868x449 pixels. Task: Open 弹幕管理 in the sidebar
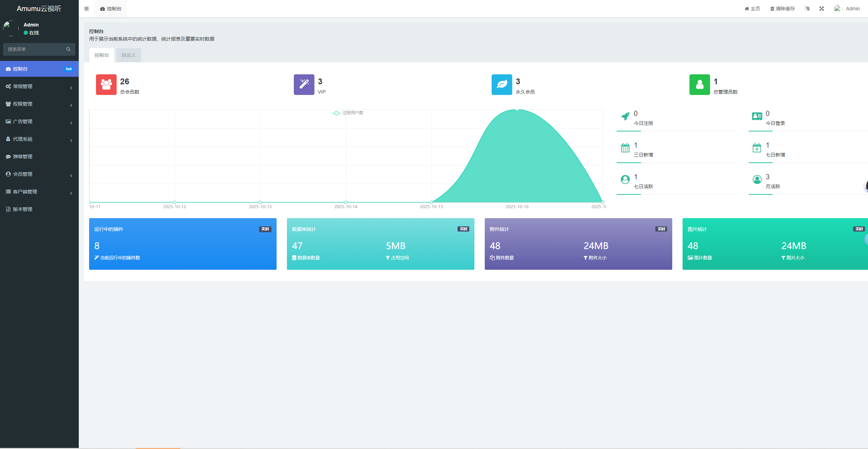point(23,157)
